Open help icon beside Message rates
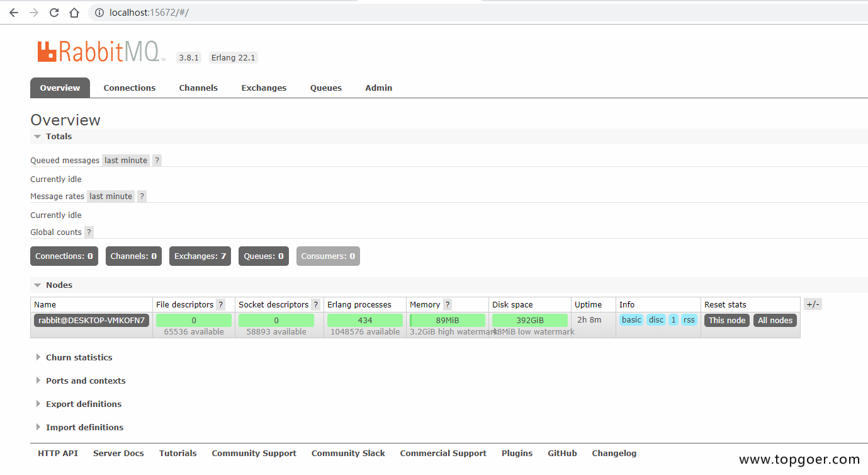Image resolution: width=868 pixels, height=475 pixels. tap(142, 197)
